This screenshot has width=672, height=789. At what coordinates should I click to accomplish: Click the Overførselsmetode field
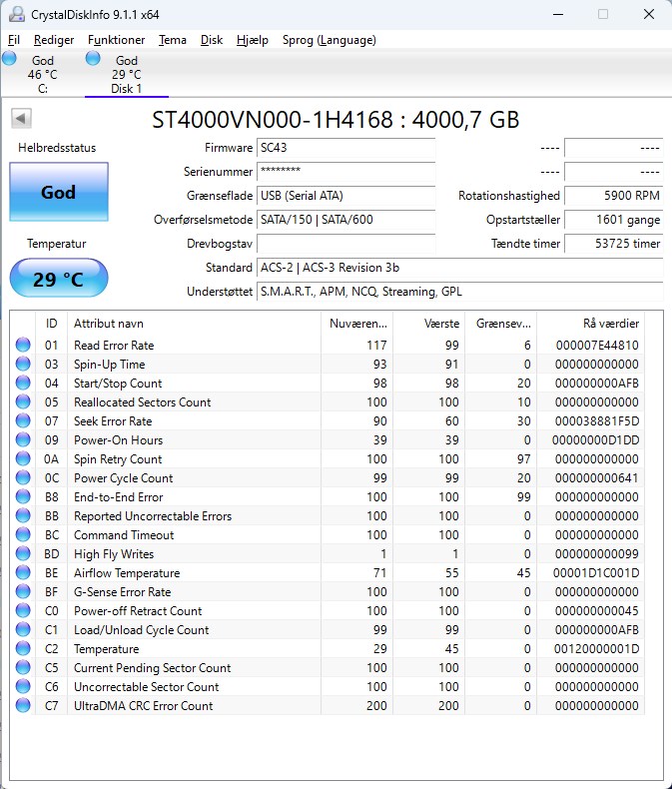pyautogui.click(x=346, y=220)
